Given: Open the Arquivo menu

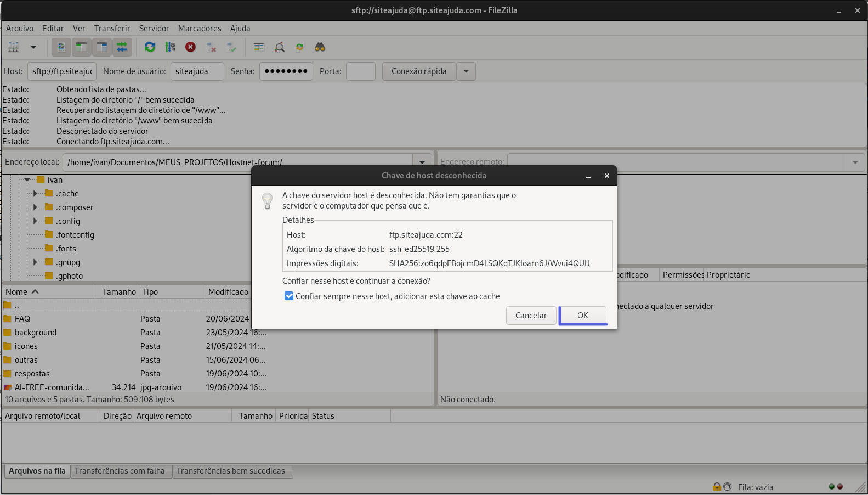Looking at the screenshot, I should 20,29.
